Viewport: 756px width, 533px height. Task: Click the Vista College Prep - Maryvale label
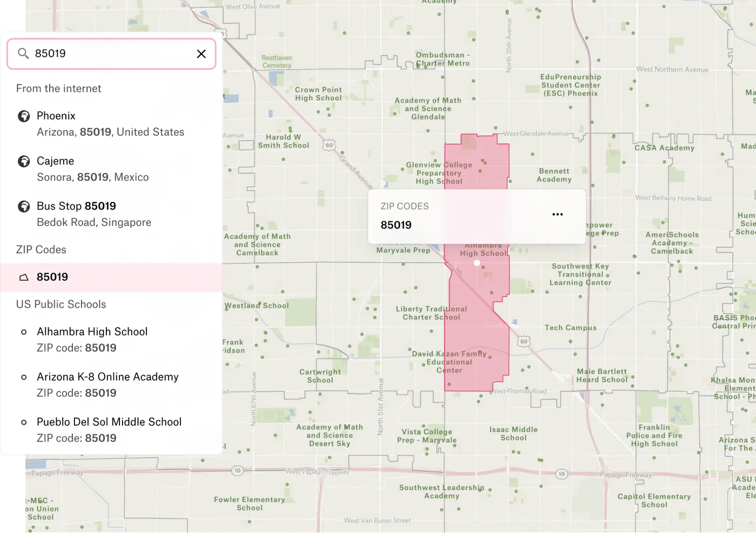427,436
